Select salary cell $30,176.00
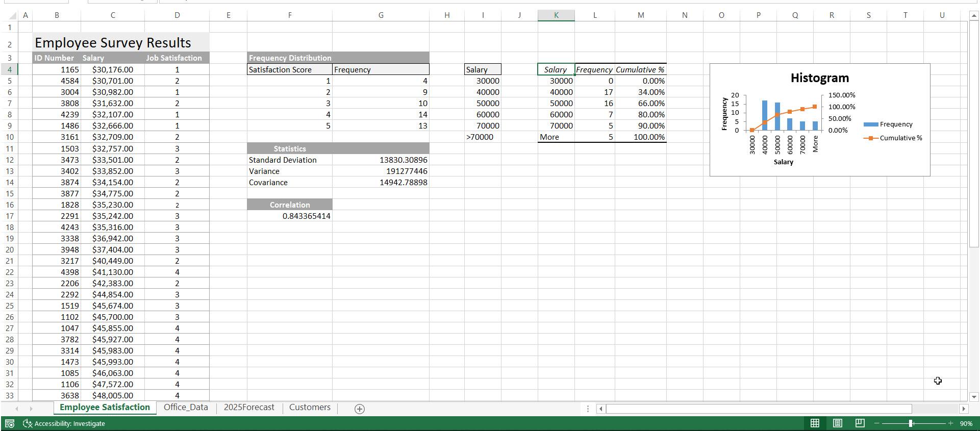The height and width of the screenshot is (431, 980). click(113, 69)
